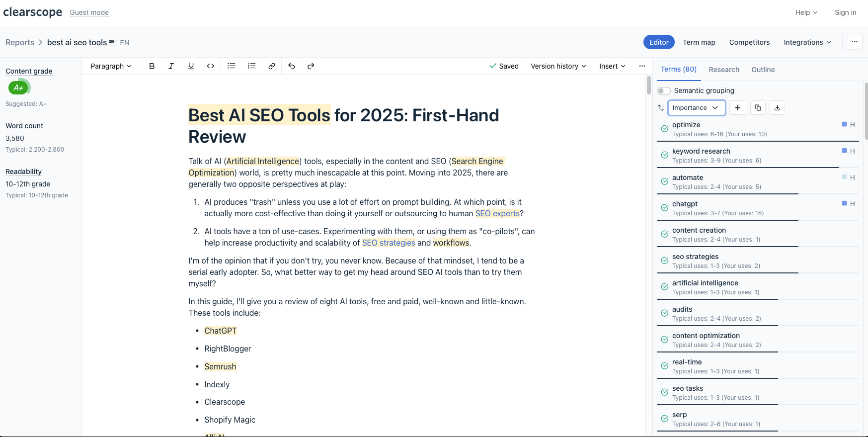868x437 pixels.
Task: Open the Paragraph style dropdown
Action: point(111,66)
